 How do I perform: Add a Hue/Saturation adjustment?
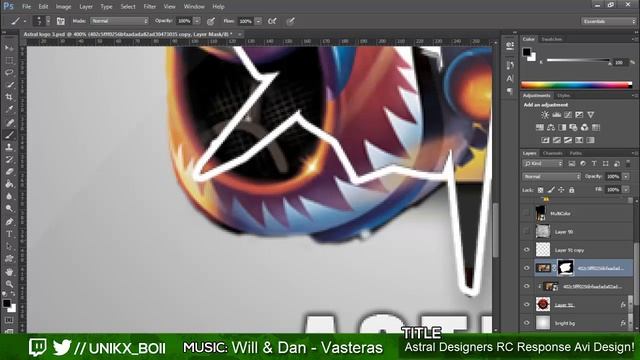point(540,128)
